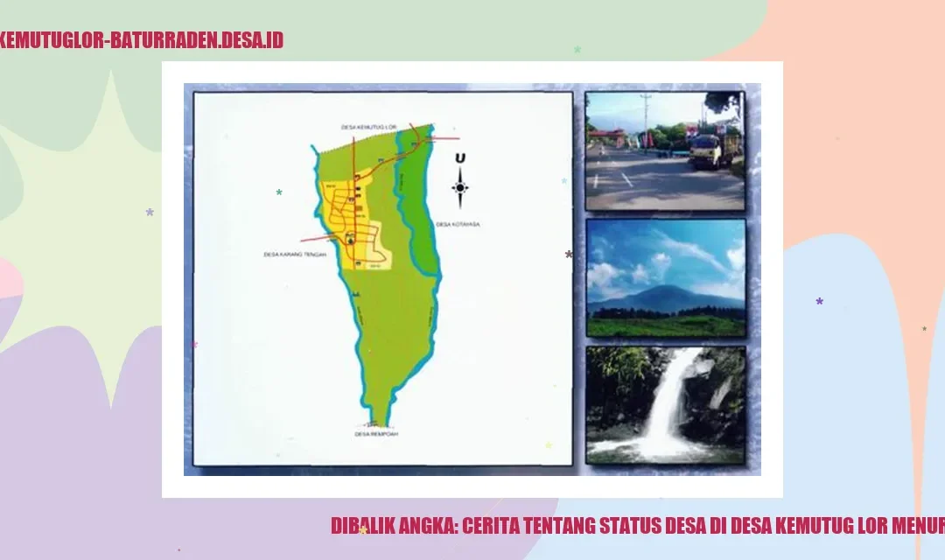
Task: Click the purple star on the far left background
Action: click(x=150, y=213)
